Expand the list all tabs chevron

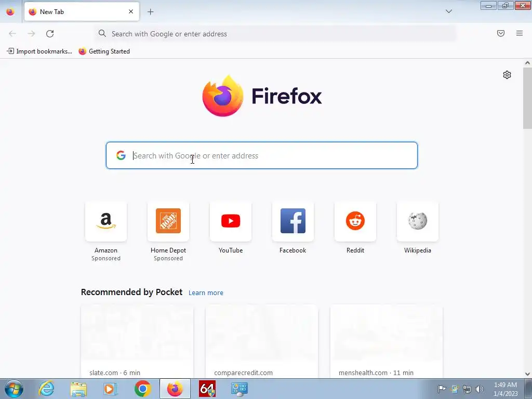pyautogui.click(x=448, y=11)
